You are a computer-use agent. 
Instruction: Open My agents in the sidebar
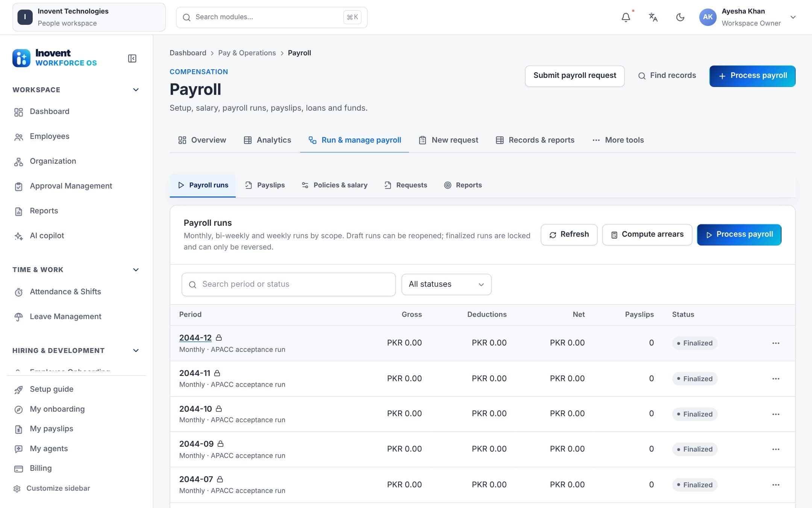[76, 449]
